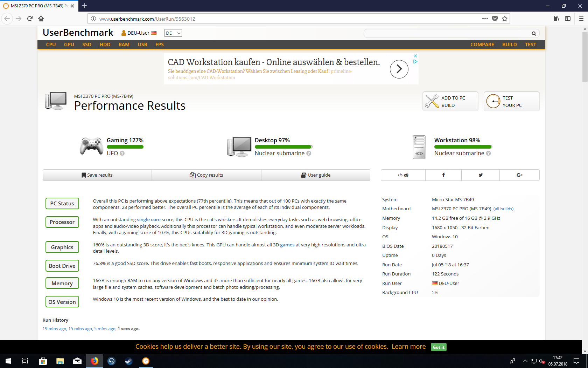Open the COMPARE menu item
This screenshot has height=368, width=588.
(482, 45)
